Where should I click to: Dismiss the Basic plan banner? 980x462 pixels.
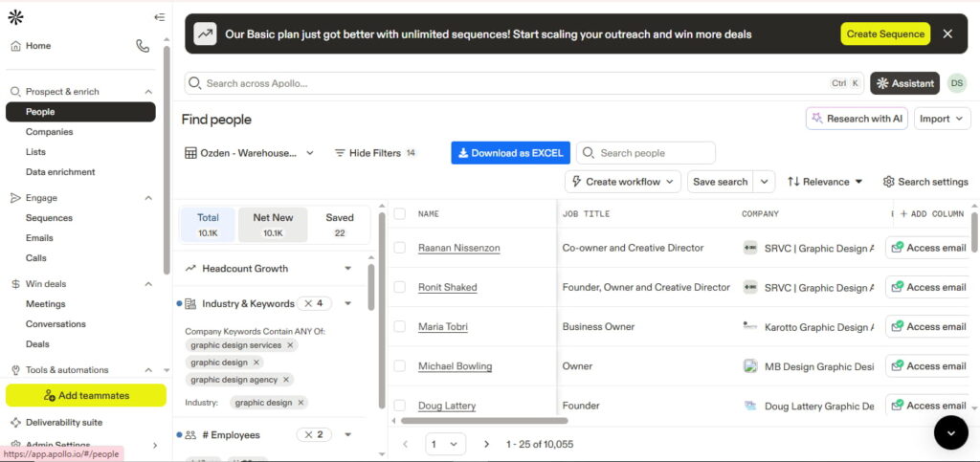click(x=947, y=33)
